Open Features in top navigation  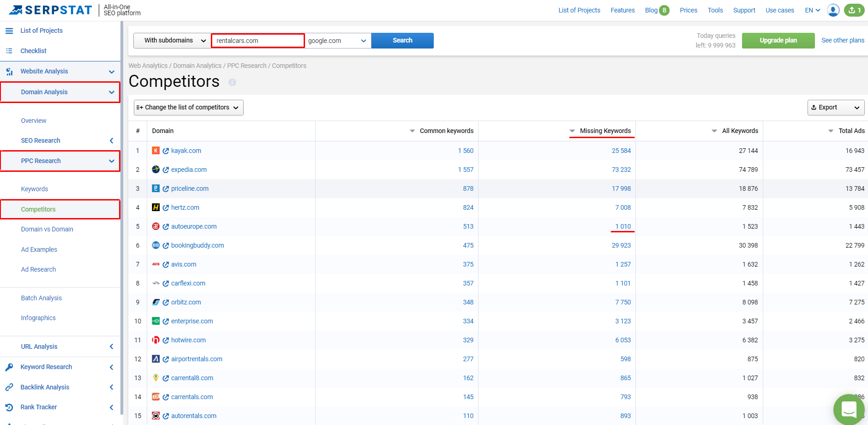[623, 10]
